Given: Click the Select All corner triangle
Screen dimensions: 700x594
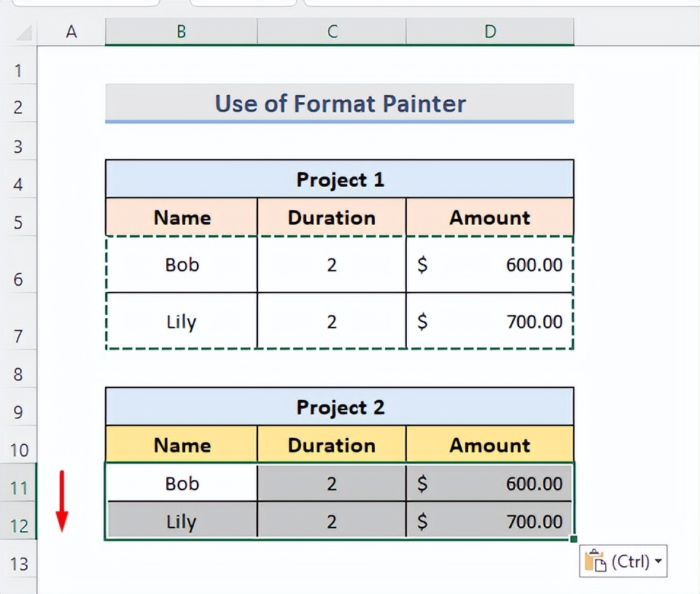Looking at the screenshot, I should (x=23, y=33).
